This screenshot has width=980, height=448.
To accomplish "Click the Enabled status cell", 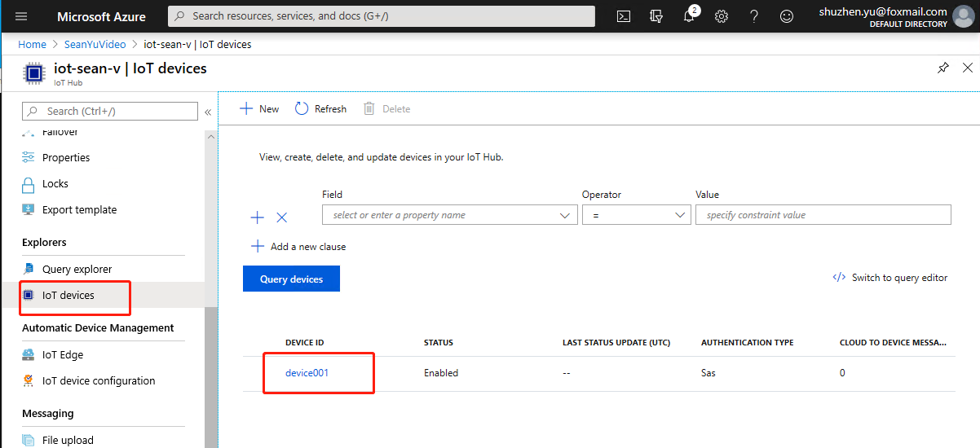I will click(x=441, y=373).
